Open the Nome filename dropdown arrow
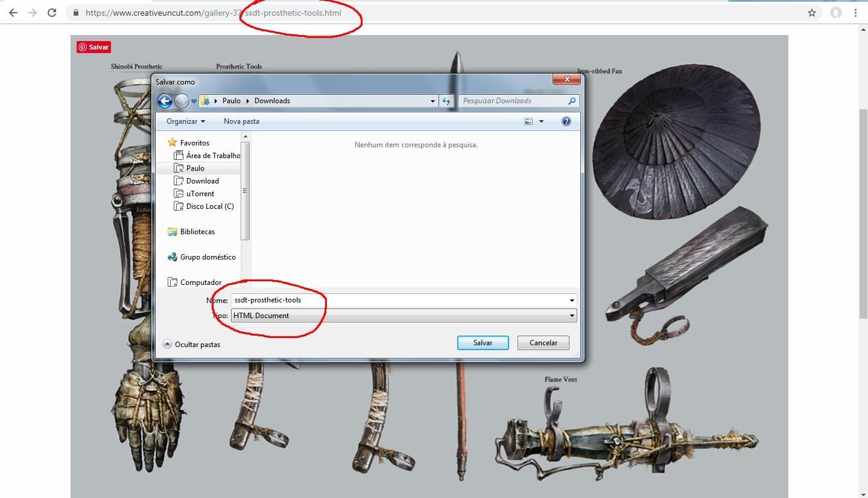The width and height of the screenshot is (868, 498). [x=572, y=300]
